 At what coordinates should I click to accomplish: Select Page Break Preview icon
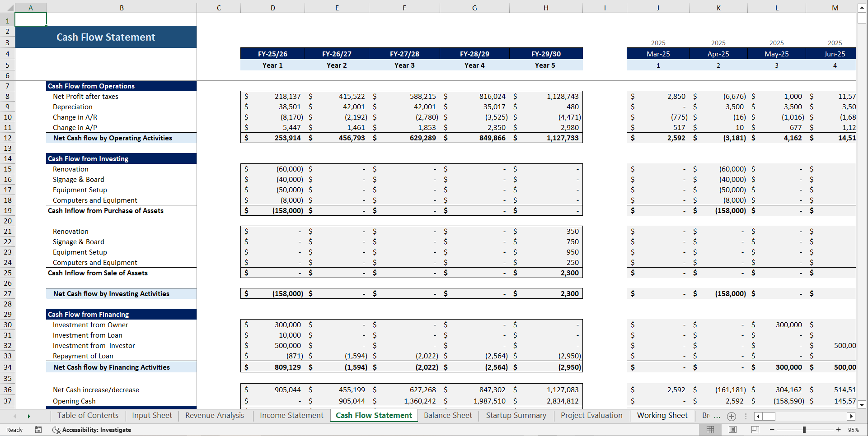(755, 430)
